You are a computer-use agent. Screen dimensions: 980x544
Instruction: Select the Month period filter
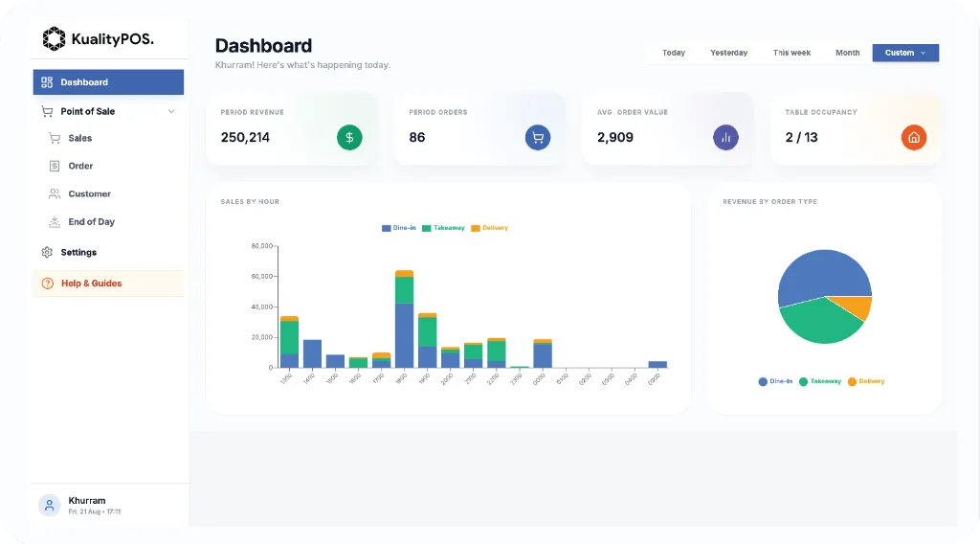pos(848,53)
